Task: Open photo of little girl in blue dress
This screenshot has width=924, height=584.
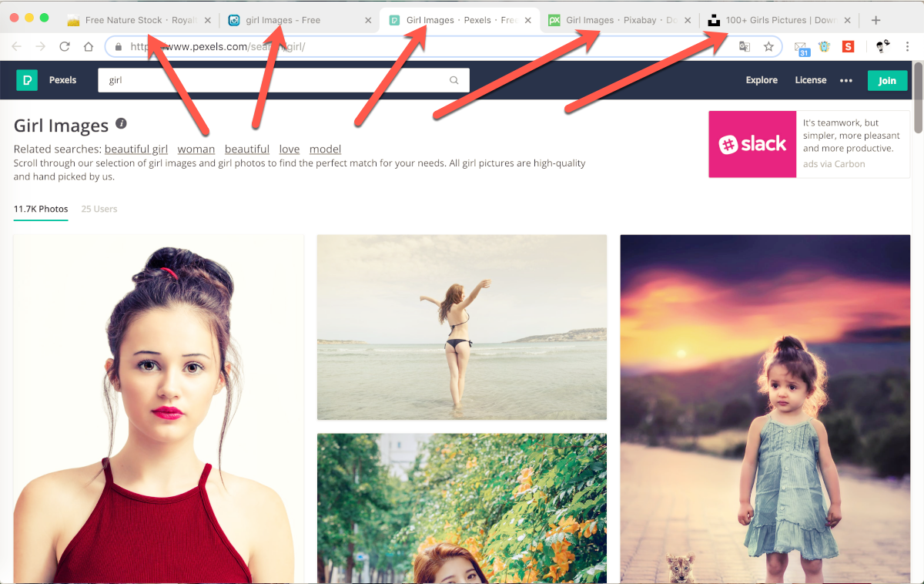Action: [765, 408]
